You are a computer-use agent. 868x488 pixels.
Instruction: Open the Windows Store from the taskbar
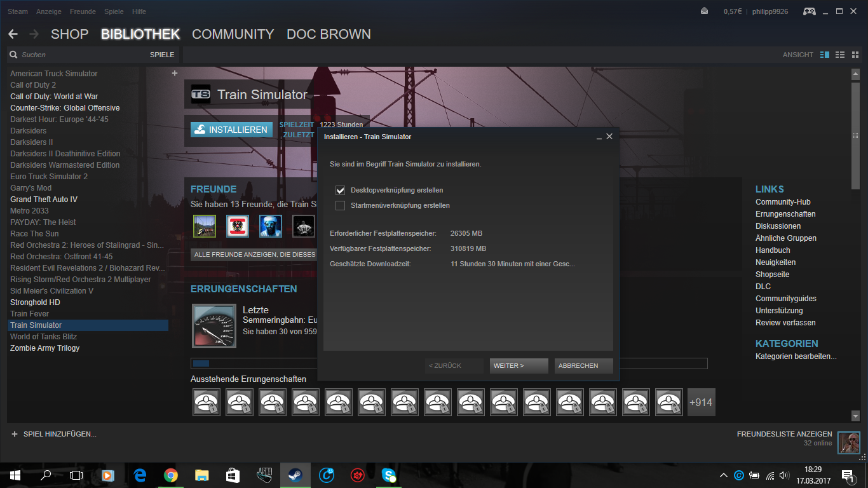coord(233,475)
